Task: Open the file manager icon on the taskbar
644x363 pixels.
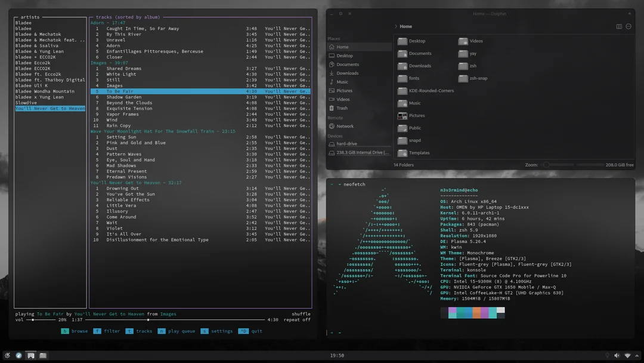Action: click(42, 355)
